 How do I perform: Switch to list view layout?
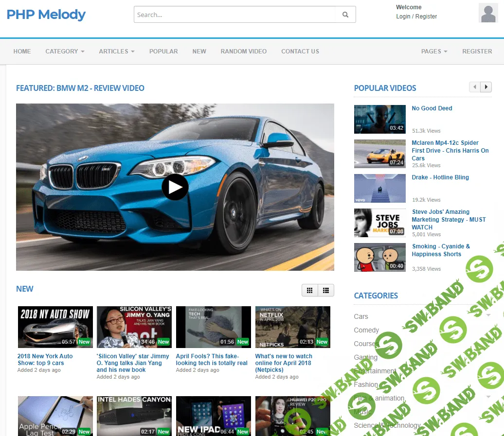coord(325,291)
